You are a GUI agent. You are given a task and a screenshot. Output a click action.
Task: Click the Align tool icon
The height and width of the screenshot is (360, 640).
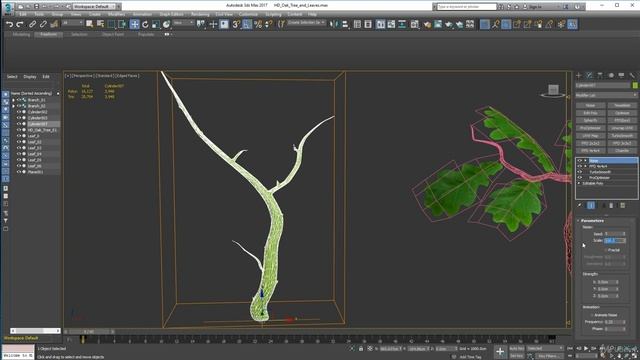coord(345,24)
